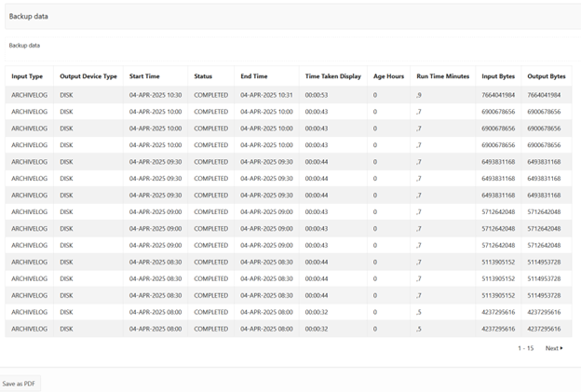
Task: Select the 04-APR-2025 10:30 start time cell
Action: 155,95
